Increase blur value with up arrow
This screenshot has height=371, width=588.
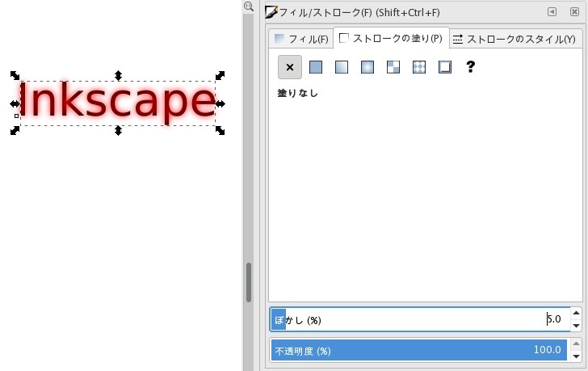point(576,313)
